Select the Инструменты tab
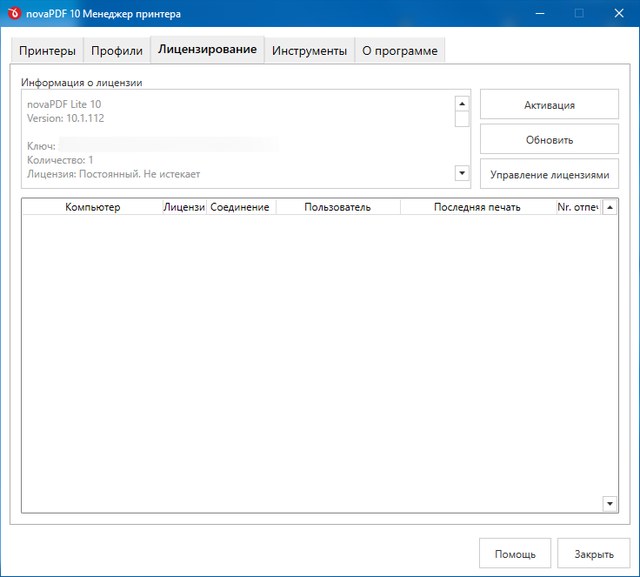Image resolution: width=640 pixels, height=577 pixels. [x=309, y=51]
